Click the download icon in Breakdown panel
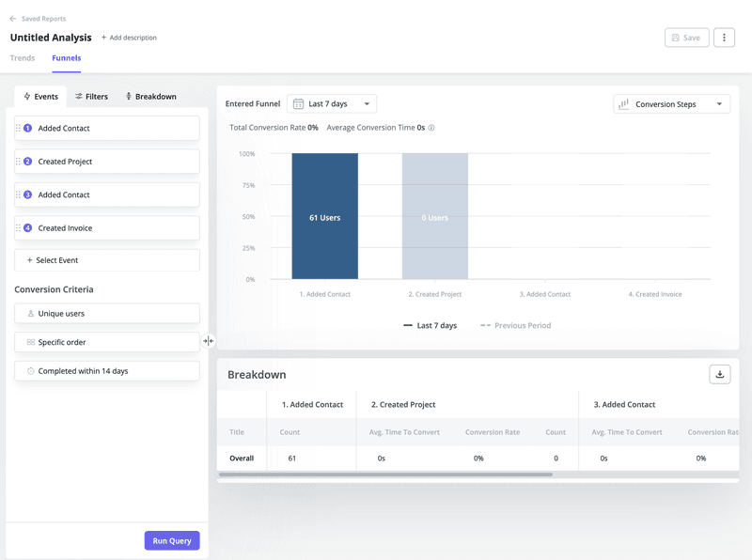The width and height of the screenshot is (752, 560). [x=719, y=373]
